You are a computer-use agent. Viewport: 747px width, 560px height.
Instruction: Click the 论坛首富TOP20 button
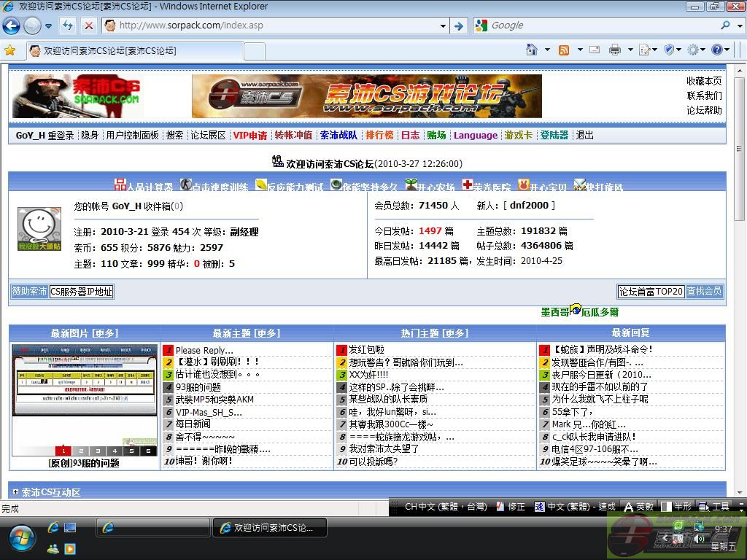tap(651, 292)
